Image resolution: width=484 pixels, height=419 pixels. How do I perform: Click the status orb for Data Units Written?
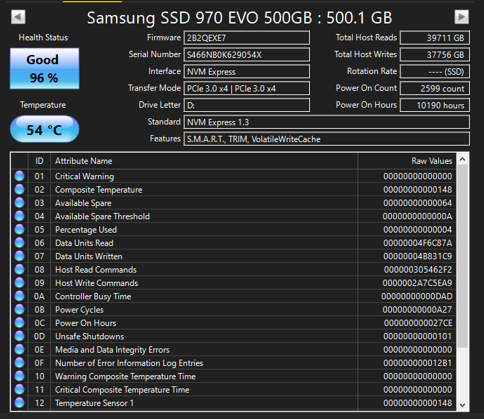click(20, 256)
